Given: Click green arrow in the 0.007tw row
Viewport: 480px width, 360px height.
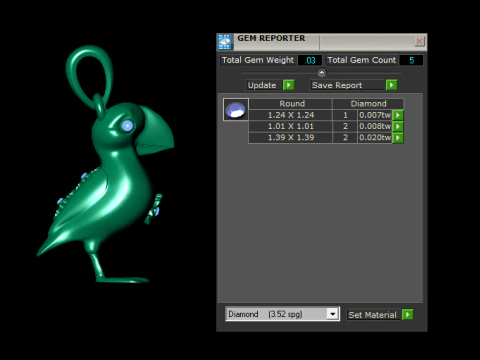Looking at the screenshot, I should [x=398, y=115].
